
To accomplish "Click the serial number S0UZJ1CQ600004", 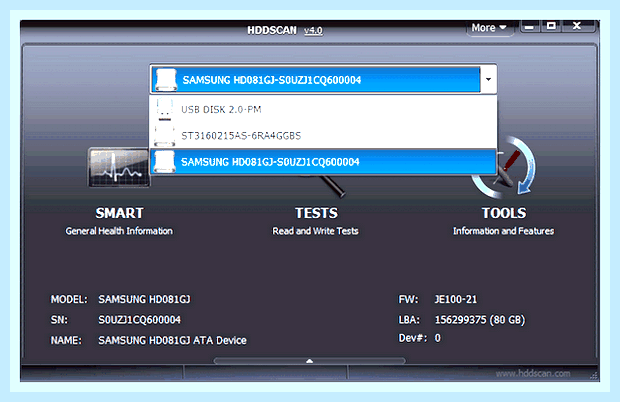I will click(139, 320).
